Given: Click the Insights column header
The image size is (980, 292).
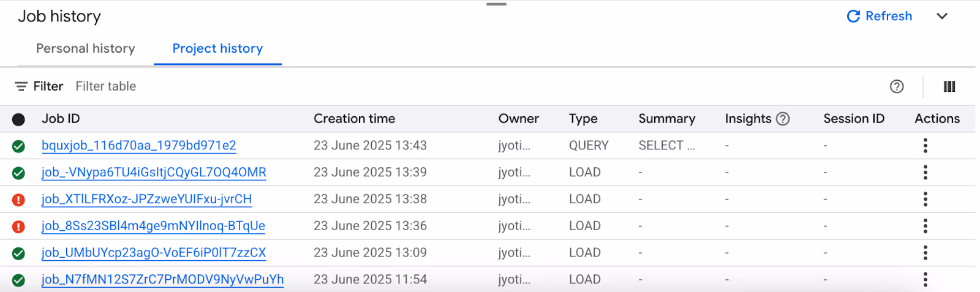Looking at the screenshot, I should click(x=748, y=119).
